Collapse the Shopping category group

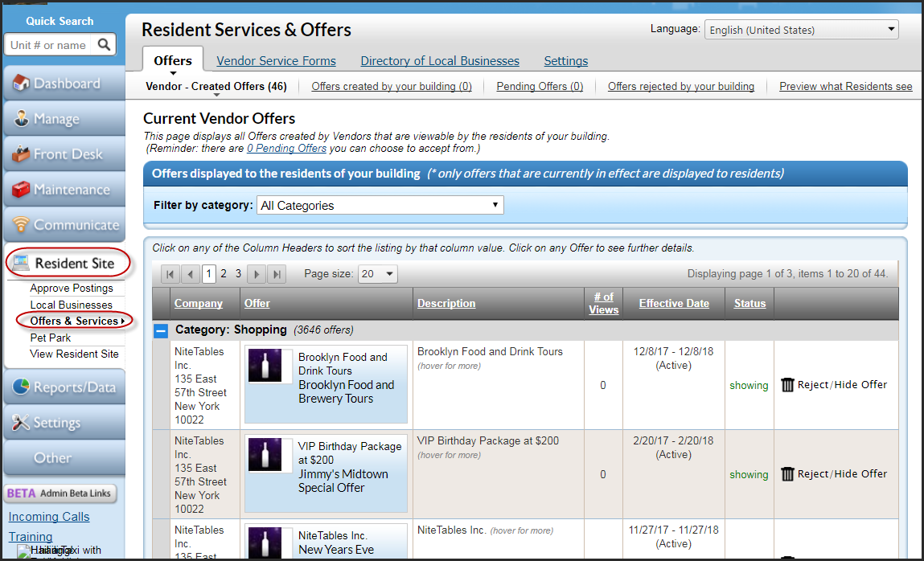(161, 331)
